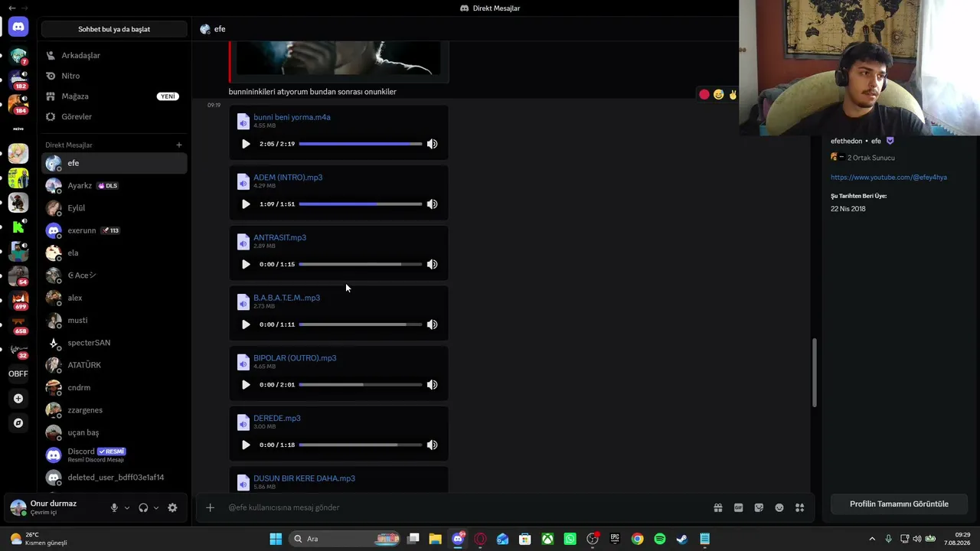Open attachment plus button in chat
The image size is (980, 551).
[x=210, y=507]
